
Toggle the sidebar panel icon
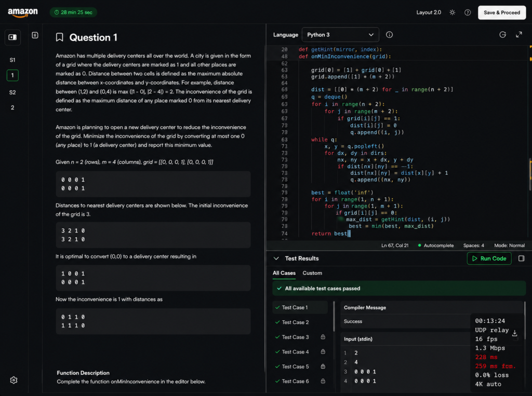(x=12, y=37)
